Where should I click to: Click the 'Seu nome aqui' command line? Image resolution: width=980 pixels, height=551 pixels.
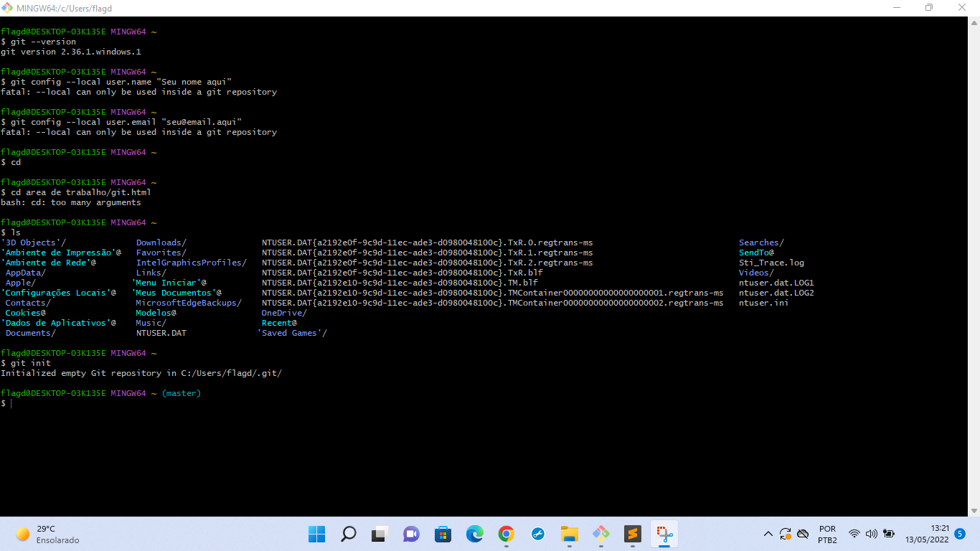click(x=116, y=82)
